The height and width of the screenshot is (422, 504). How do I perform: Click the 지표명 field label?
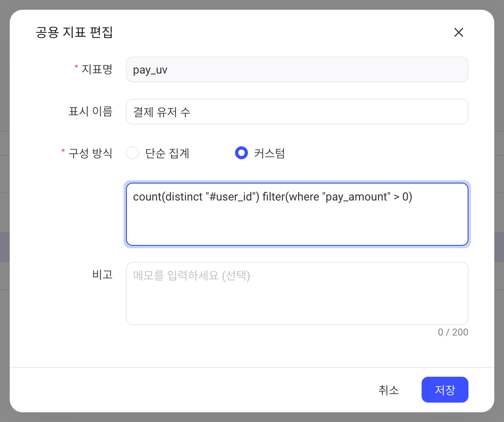click(97, 69)
